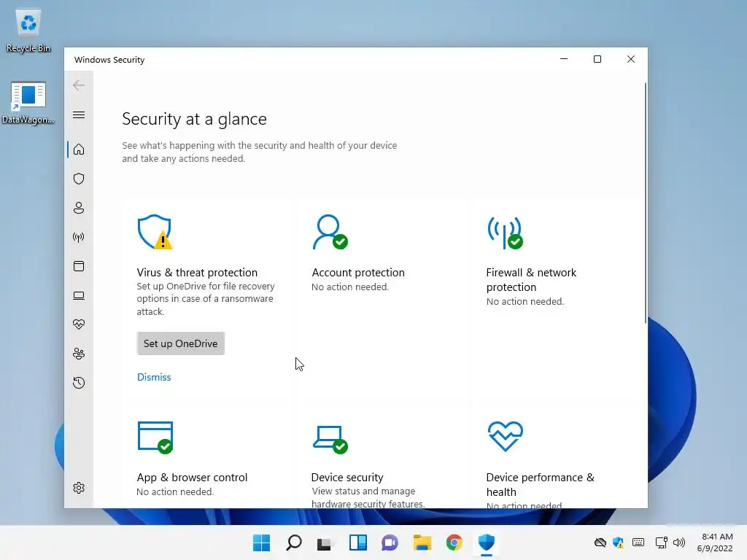
Task: Open taskbar Search
Action: point(294,542)
